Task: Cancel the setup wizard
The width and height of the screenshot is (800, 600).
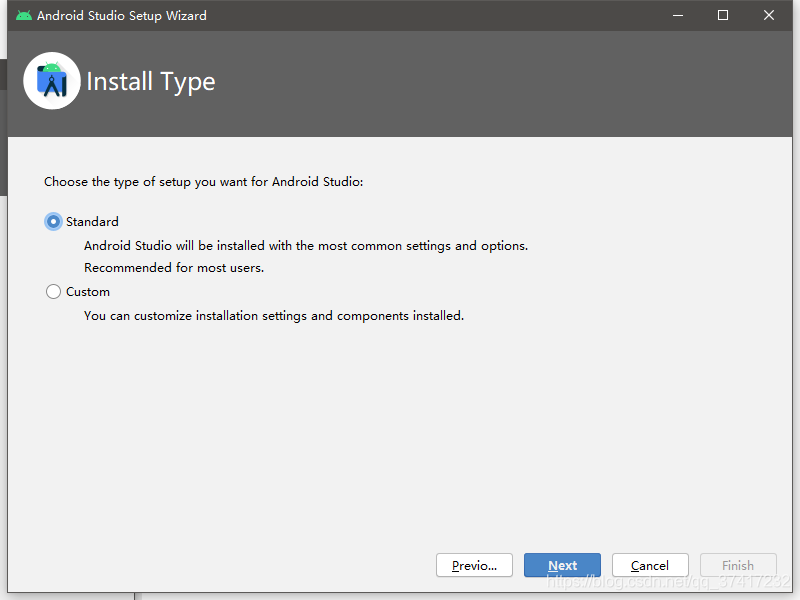Action: tap(650, 565)
